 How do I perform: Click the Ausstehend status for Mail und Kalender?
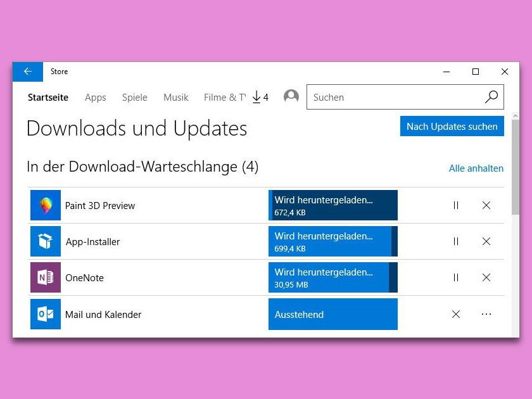[333, 314]
